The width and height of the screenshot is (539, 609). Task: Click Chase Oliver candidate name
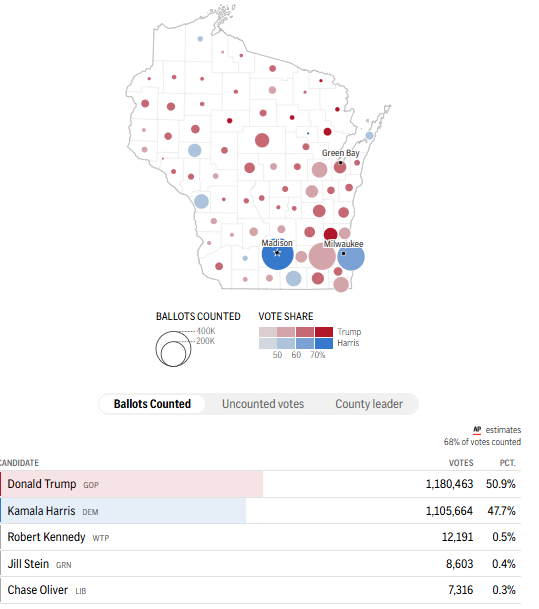click(38, 590)
